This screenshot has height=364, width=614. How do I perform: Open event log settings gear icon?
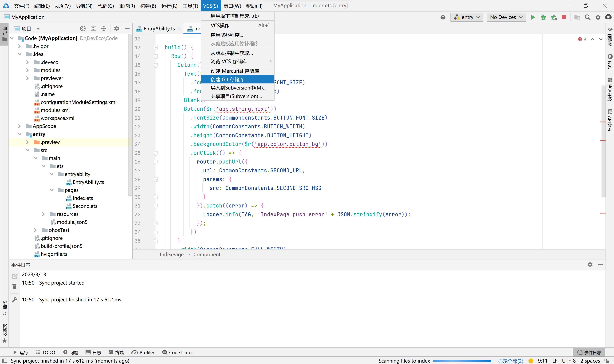(x=590, y=265)
